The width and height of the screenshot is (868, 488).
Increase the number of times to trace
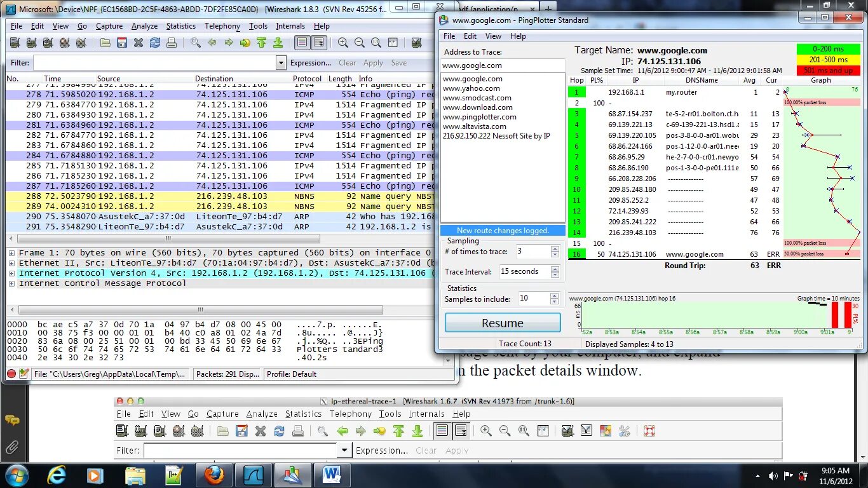point(555,248)
